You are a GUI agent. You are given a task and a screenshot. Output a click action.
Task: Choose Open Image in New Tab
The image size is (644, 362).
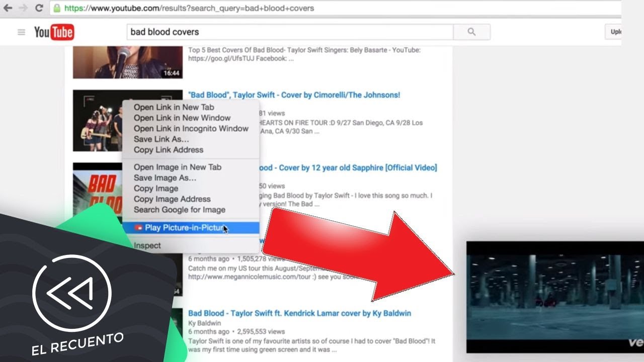[x=178, y=167]
